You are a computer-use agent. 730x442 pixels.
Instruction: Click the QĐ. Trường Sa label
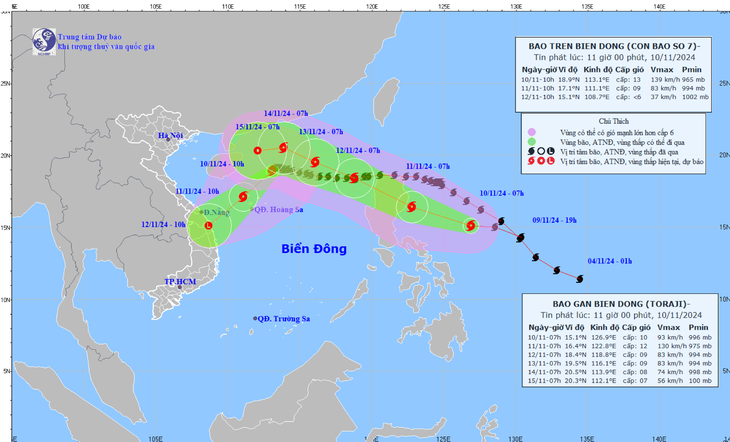[x=284, y=319]
